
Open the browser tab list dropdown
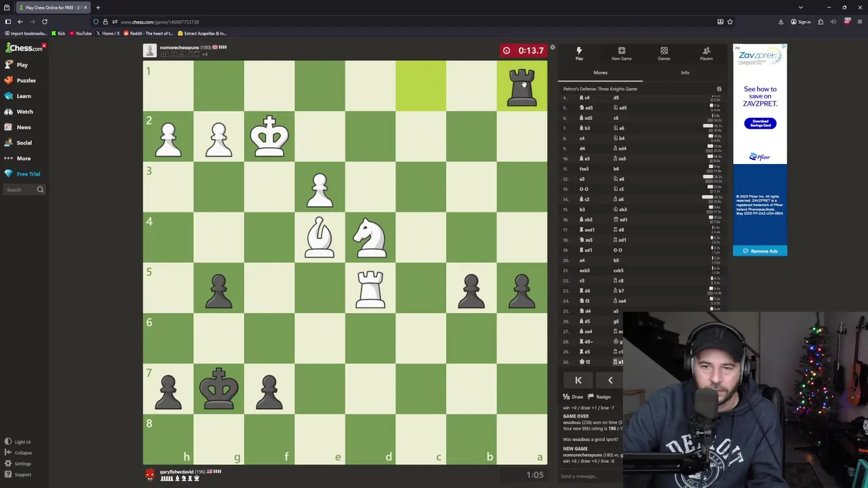point(800,7)
